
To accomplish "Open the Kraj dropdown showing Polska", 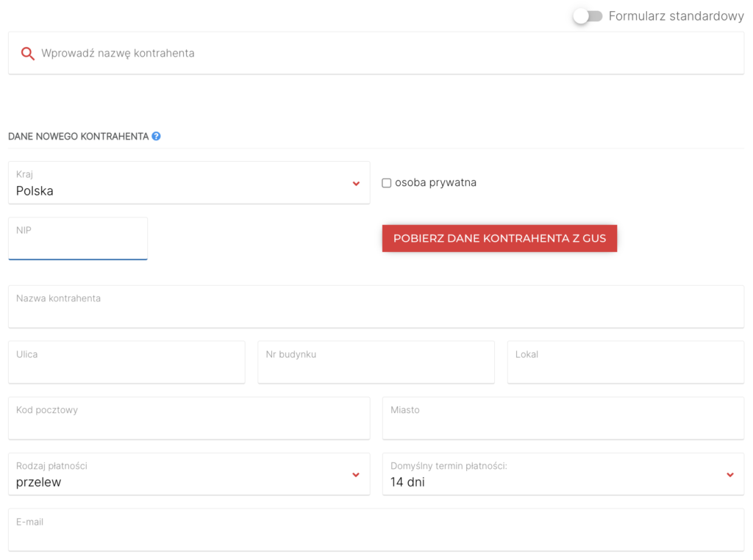I will 188,183.
